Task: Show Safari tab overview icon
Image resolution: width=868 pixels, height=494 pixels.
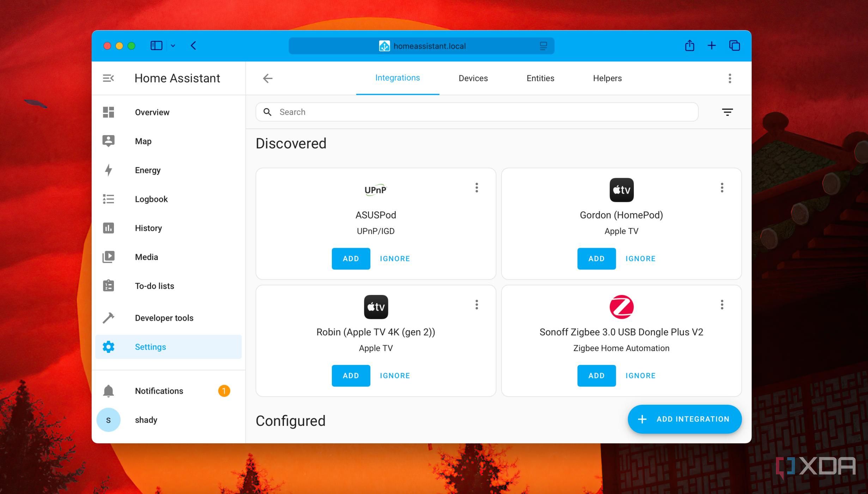Action: pos(734,46)
